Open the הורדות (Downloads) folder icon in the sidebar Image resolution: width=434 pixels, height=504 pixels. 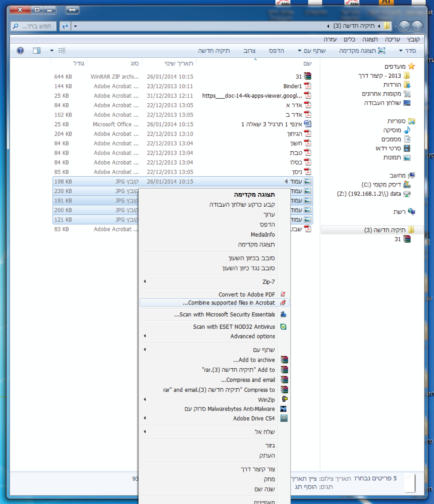point(407,85)
